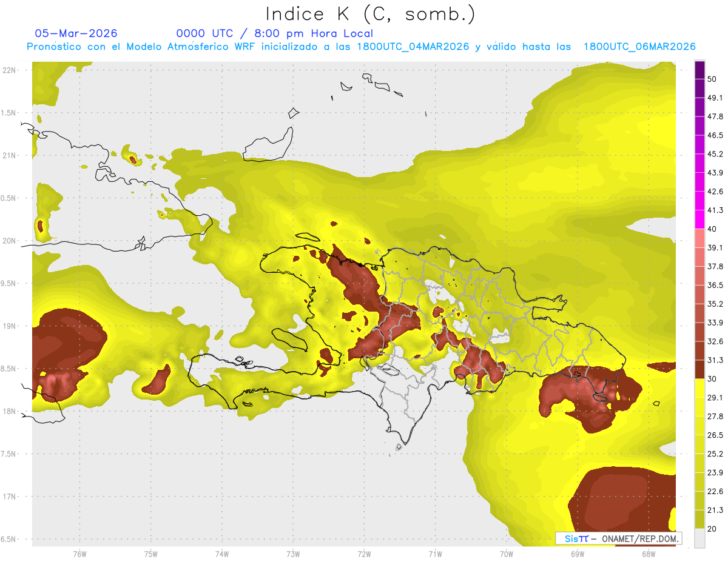Click the longitude label "72W"
This screenshot has width=728, height=562.
[x=365, y=554]
